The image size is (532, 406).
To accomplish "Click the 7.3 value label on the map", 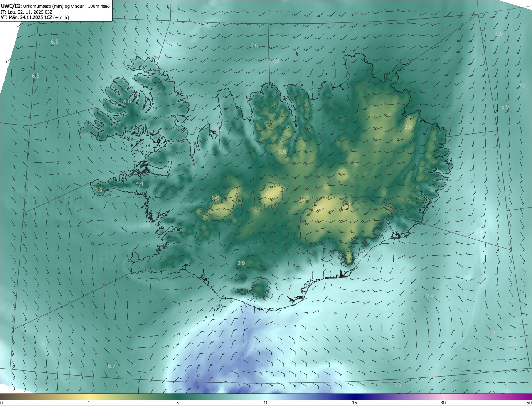I will tap(397, 386).
